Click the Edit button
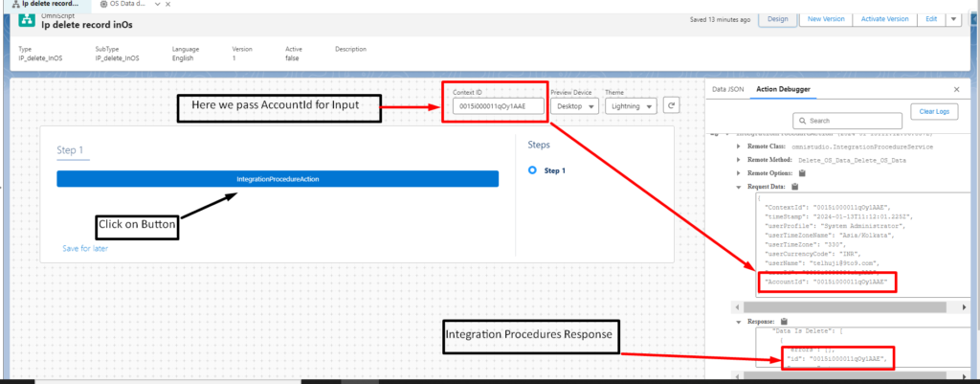The height and width of the screenshot is (384, 980). click(931, 19)
